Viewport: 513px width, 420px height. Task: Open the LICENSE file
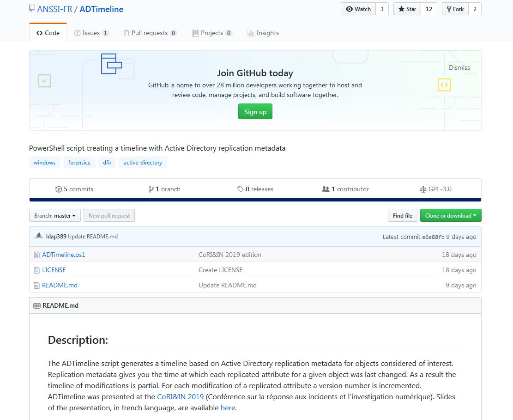point(54,270)
